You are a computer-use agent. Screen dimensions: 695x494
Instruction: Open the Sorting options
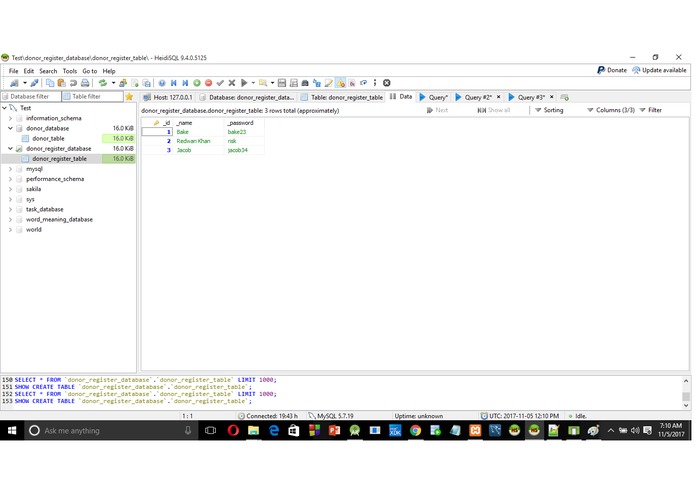[x=549, y=110]
